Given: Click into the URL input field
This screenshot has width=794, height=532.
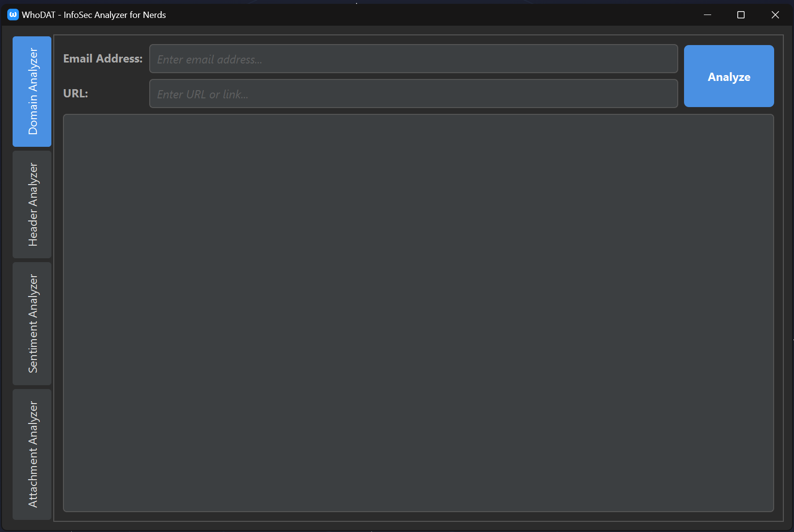Looking at the screenshot, I should [x=413, y=94].
